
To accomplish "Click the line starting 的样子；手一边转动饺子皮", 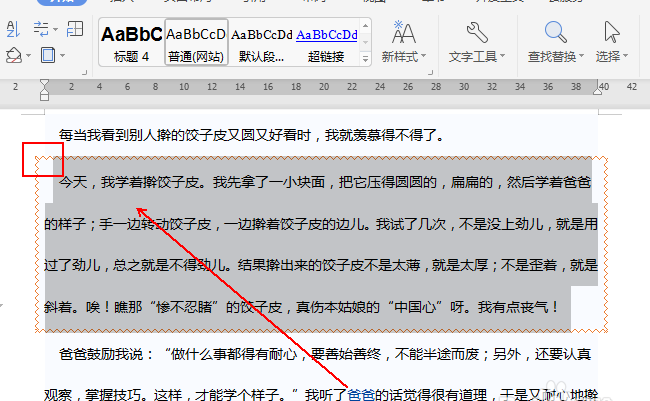I will (x=321, y=224).
